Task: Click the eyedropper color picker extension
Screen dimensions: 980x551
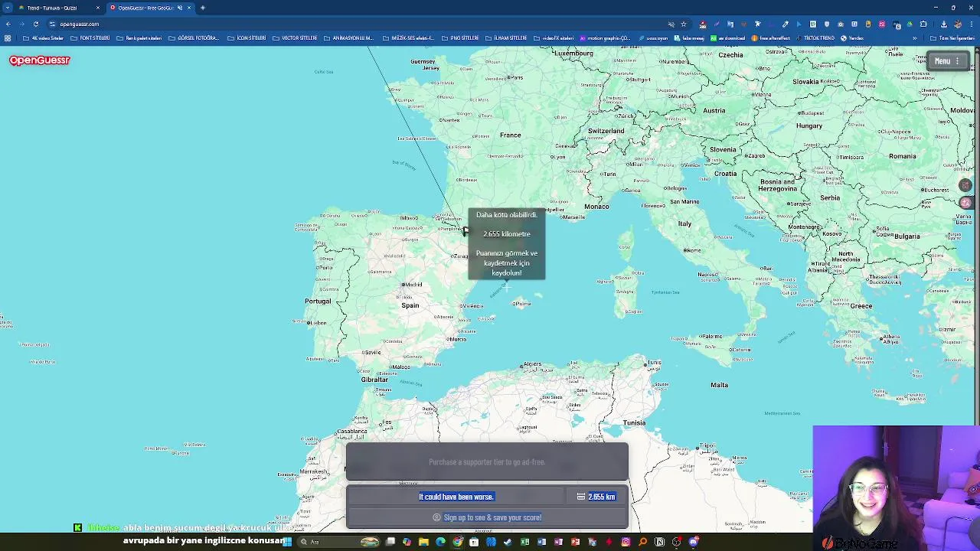Action: pos(786,24)
